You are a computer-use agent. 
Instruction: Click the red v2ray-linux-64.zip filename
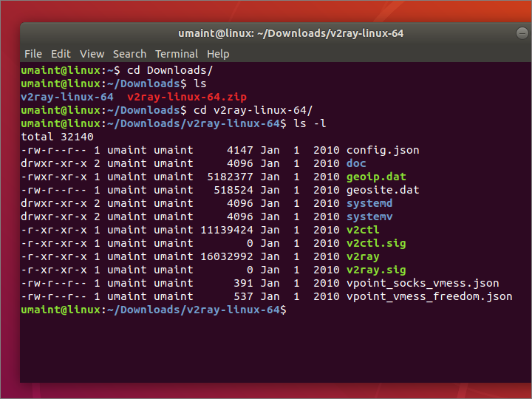(x=187, y=97)
